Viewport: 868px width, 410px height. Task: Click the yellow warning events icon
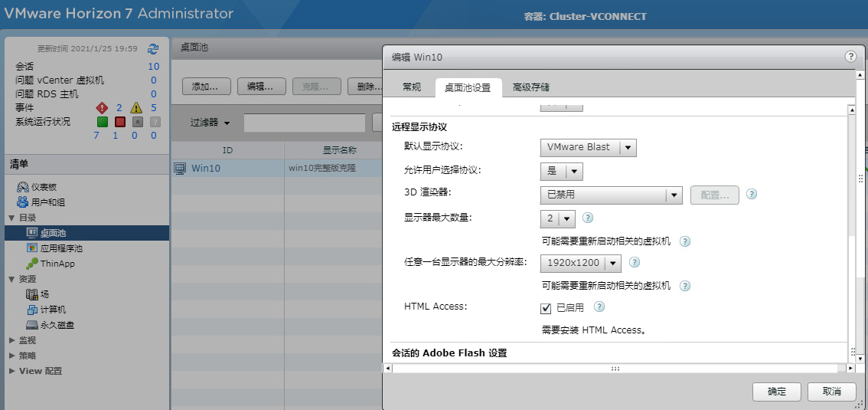(x=136, y=107)
